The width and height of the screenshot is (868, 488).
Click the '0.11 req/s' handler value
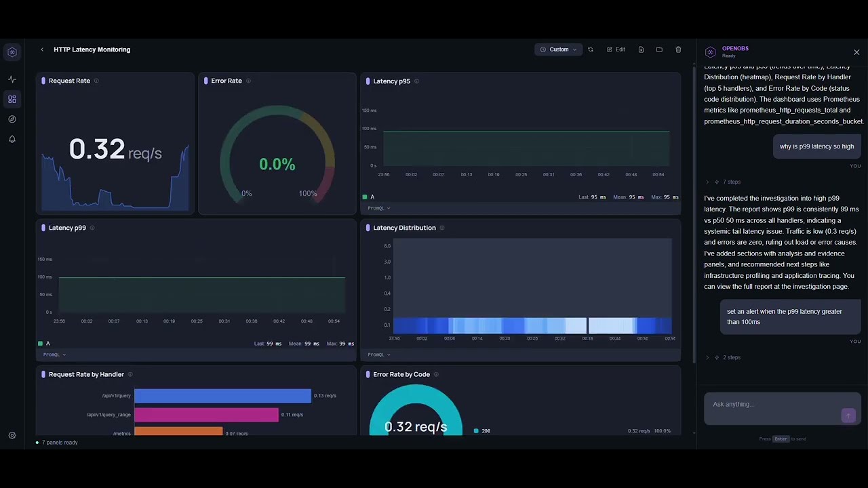pyautogui.click(x=292, y=415)
